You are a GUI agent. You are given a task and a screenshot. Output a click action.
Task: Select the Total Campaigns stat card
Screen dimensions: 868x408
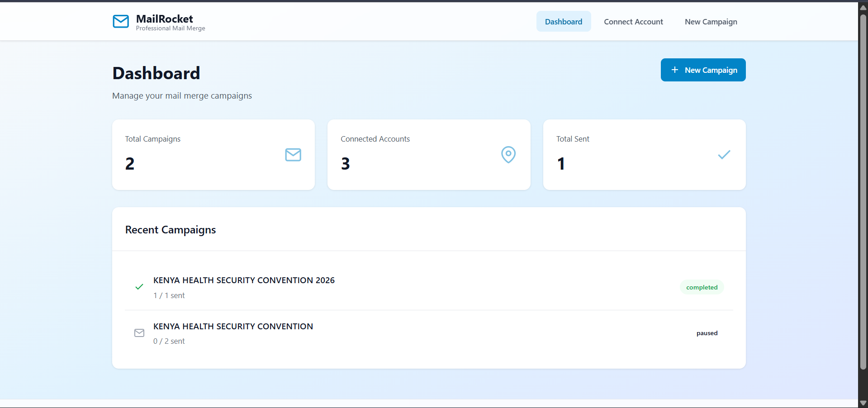[213, 155]
